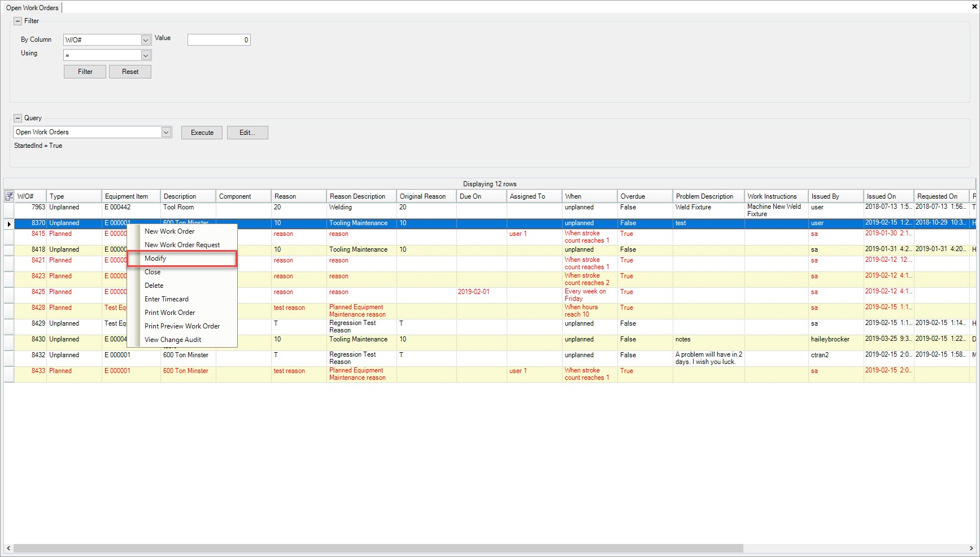Click the 'Every week on Friday' cell
This screenshot has width=980, height=557.
[590, 295]
